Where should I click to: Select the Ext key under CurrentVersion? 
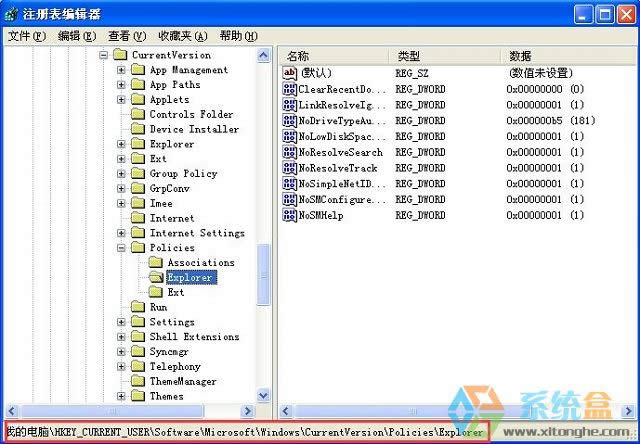(x=158, y=159)
